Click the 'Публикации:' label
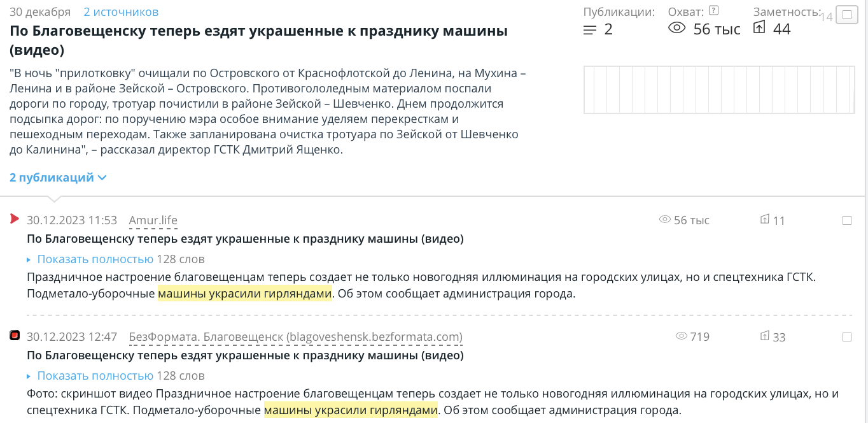The width and height of the screenshot is (868, 423). (x=619, y=11)
